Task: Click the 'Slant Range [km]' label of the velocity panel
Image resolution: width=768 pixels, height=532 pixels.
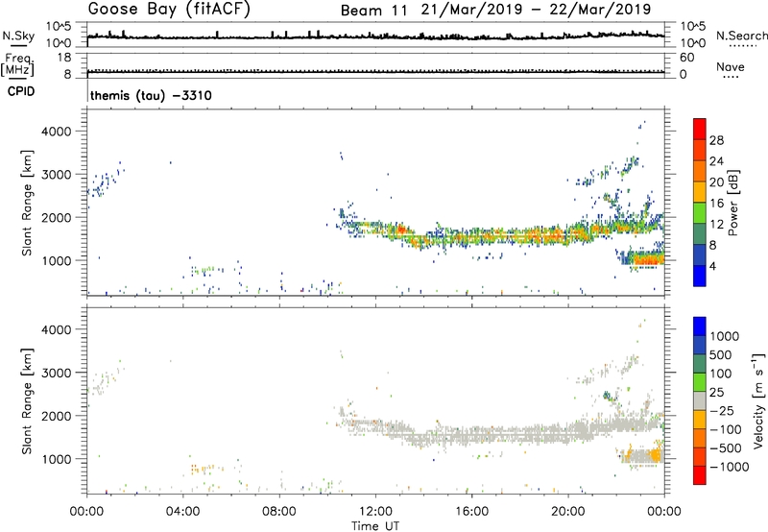Action: coord(27,401)
